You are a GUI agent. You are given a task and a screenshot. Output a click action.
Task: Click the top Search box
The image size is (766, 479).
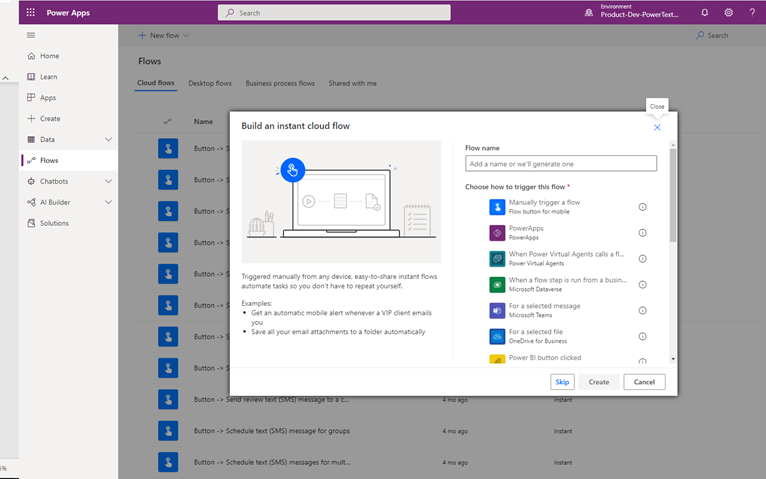coord(334,13)
